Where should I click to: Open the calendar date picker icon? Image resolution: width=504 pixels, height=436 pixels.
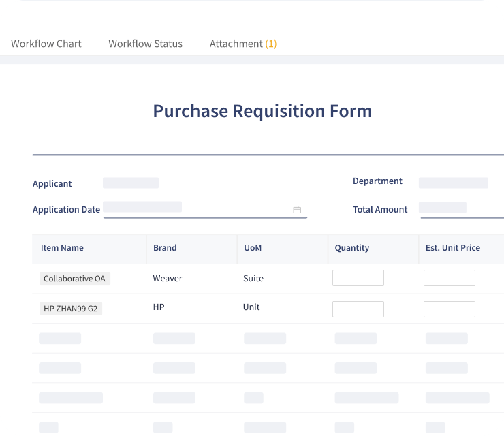(297, 210)
